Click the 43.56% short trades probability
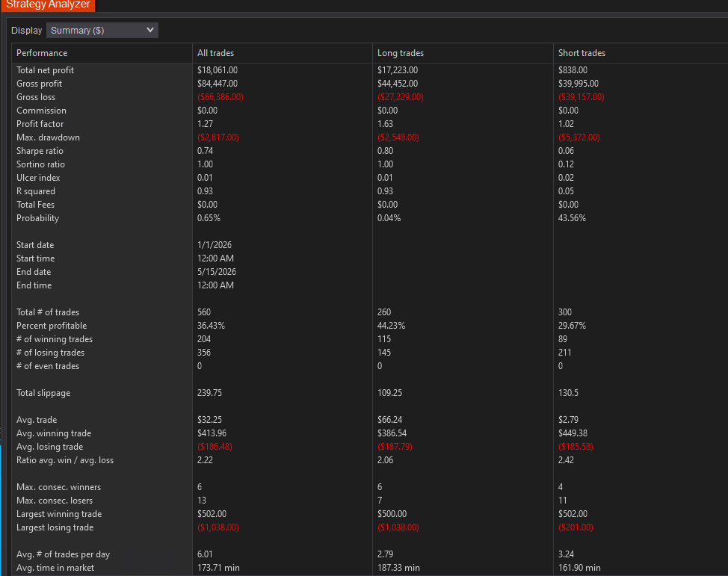This screenshot has width=728, height=576. (x=572, y=218)
